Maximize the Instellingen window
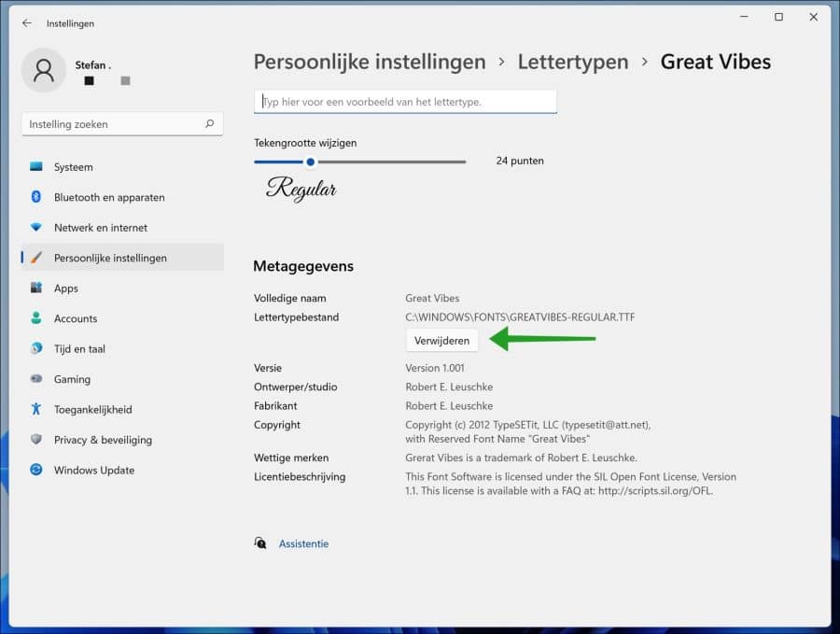This screenshot has width=840, height=634. (x=778, y=17)
